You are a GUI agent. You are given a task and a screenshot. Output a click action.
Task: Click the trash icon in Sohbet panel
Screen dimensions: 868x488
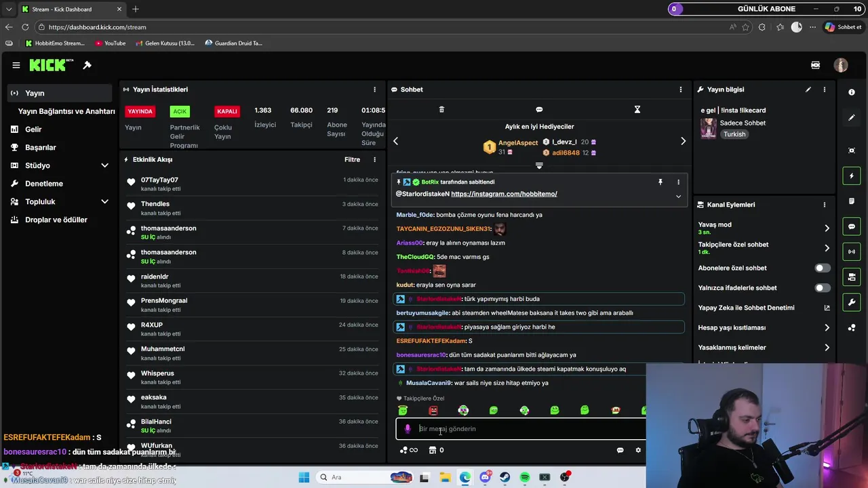(x=441, y=109)
